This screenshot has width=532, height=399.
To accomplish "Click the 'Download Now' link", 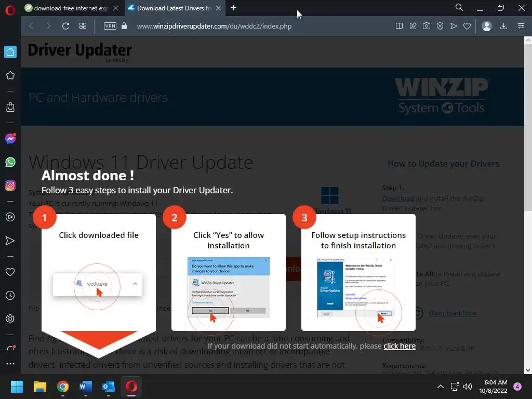I will (453, 313).
